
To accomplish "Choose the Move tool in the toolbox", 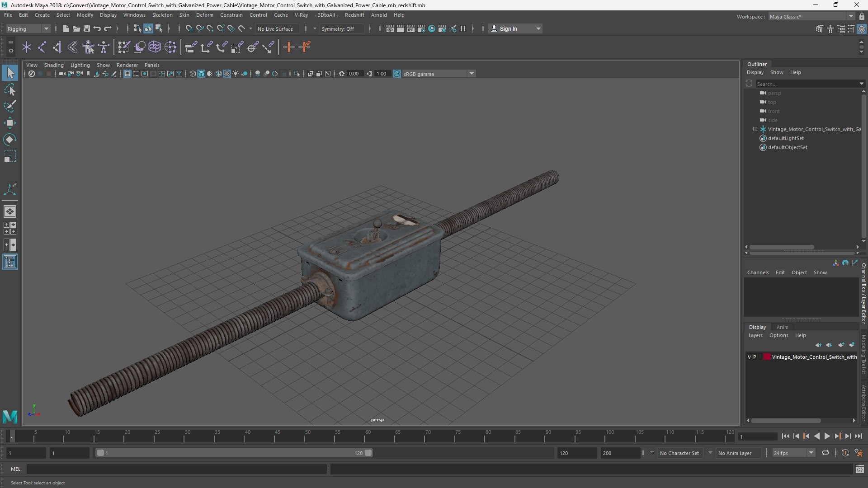I will [x=10, y=123].
